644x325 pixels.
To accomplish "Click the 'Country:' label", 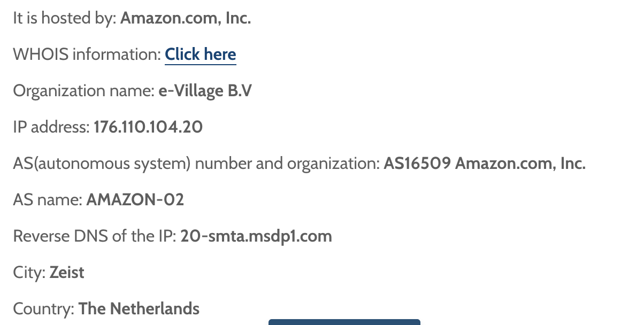I will (x=44, y=309).
